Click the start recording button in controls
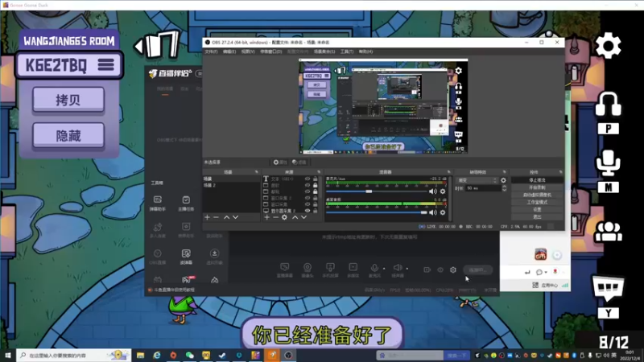 click(537, 187)
